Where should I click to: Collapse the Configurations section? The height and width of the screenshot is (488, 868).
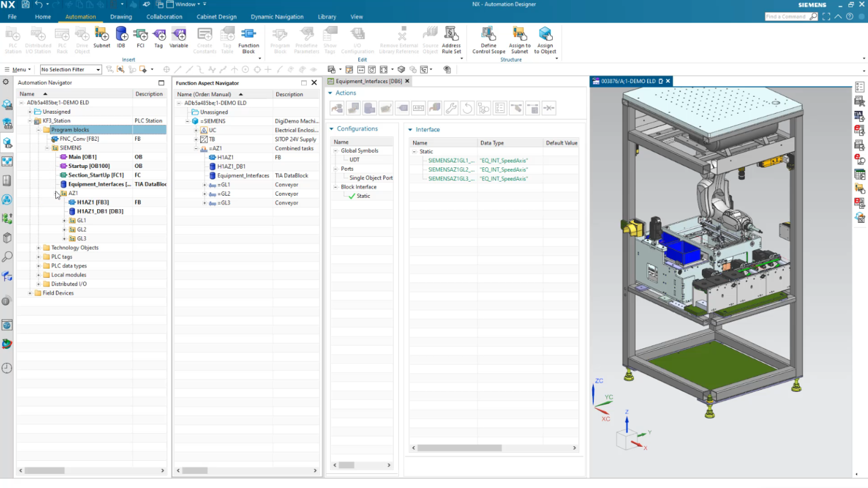click(333, 128)
